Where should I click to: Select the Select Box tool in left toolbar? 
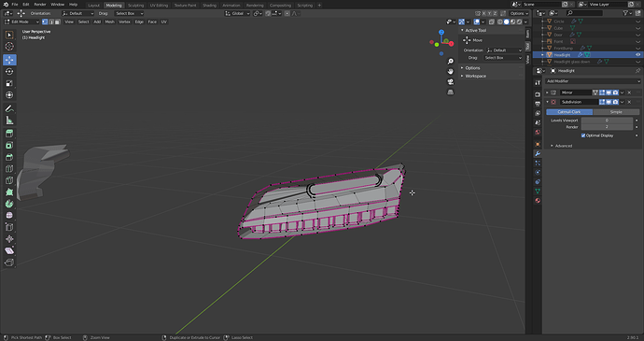pos(9,35)
